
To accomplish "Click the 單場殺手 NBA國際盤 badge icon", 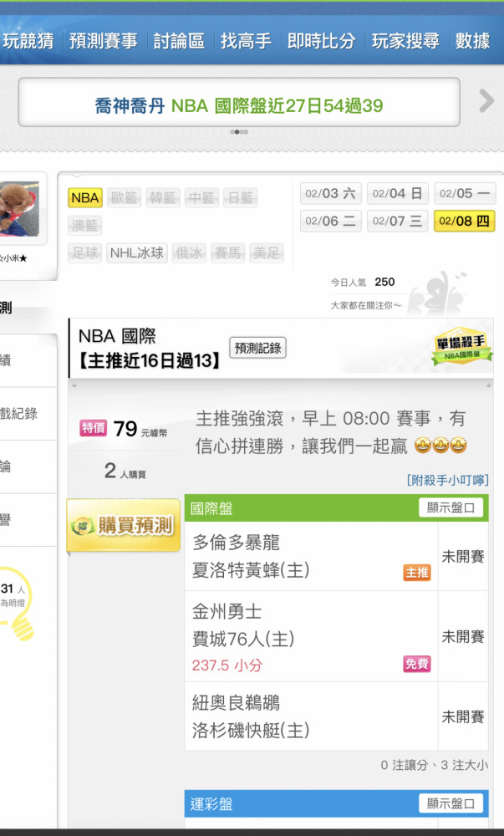I will (462, 347).
